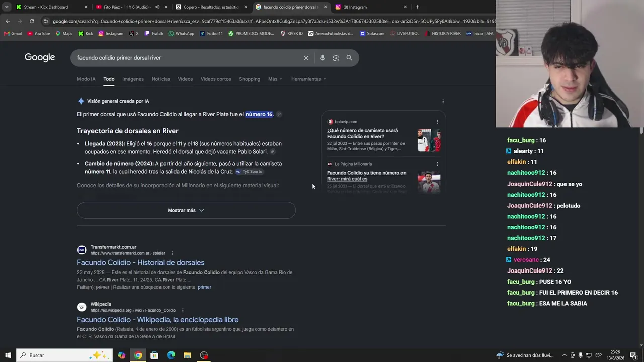
Task: Open the taskbar notification center
Action: [x=633, y=355]
